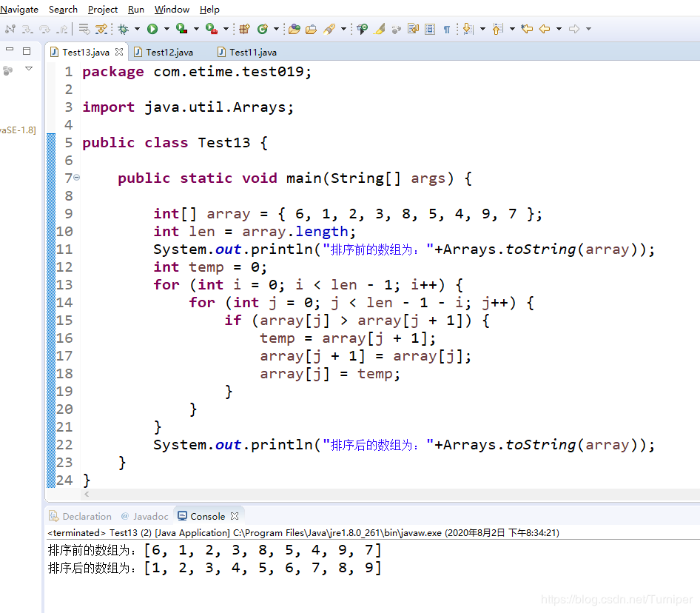Click the Back navigation arrow
The width and height of the screenshot is (700, 613).
coord(545,29)
